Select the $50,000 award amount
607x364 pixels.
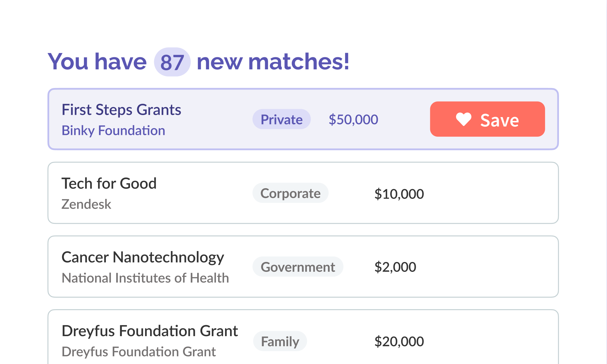coord(353,119)
